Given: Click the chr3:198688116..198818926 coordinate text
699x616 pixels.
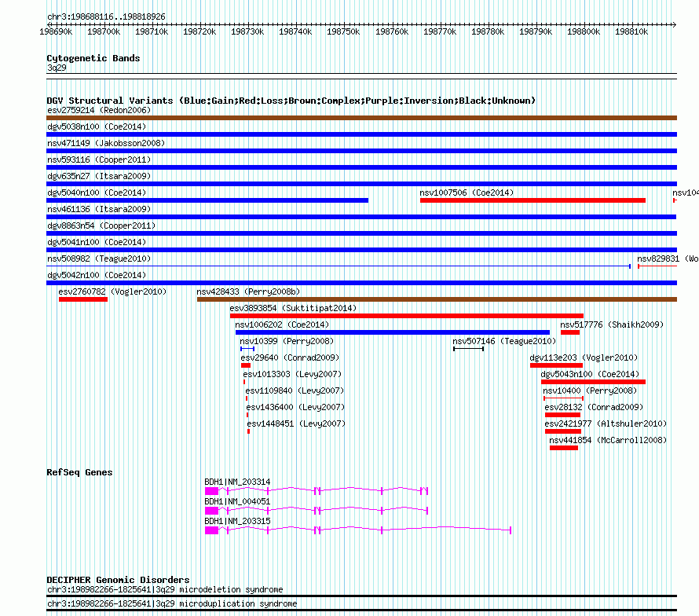Looking at the screenshot, I should [x=106, y=16].
